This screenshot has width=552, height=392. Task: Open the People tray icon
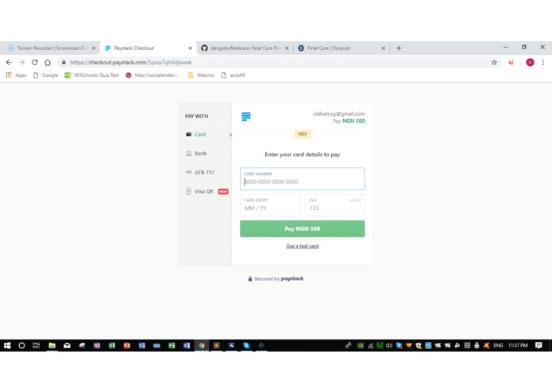(348, 346)
